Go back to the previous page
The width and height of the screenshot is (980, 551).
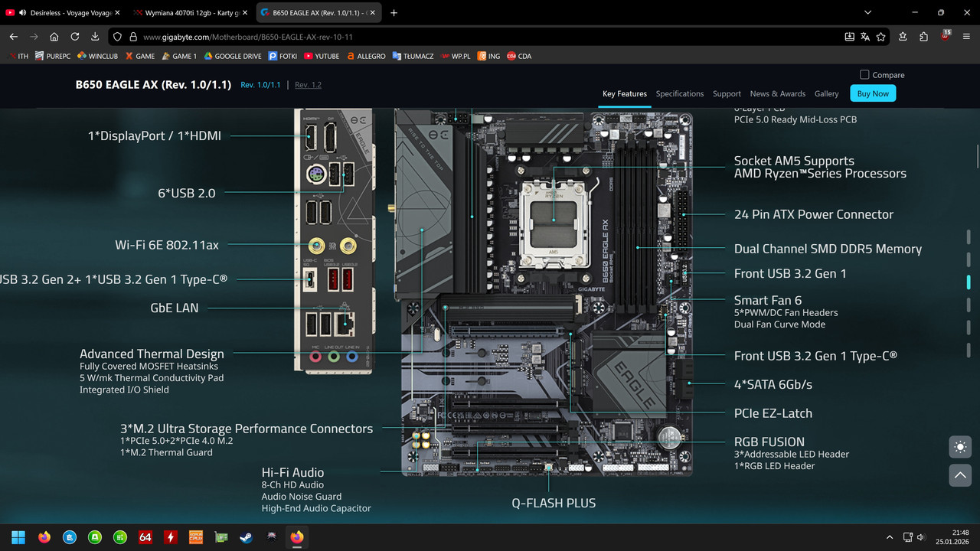click(x=13, y=37)
